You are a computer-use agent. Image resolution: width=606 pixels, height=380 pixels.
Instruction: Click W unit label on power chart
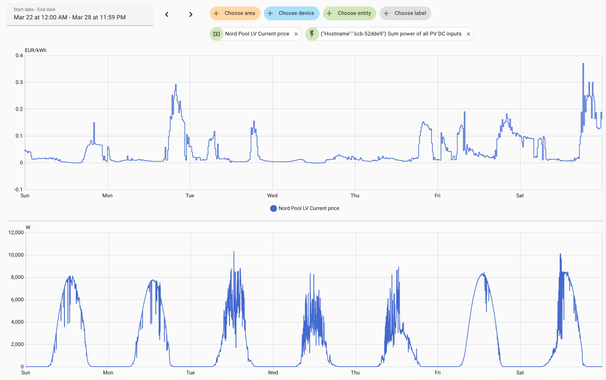pyautogui.click(x=28, y=227)
